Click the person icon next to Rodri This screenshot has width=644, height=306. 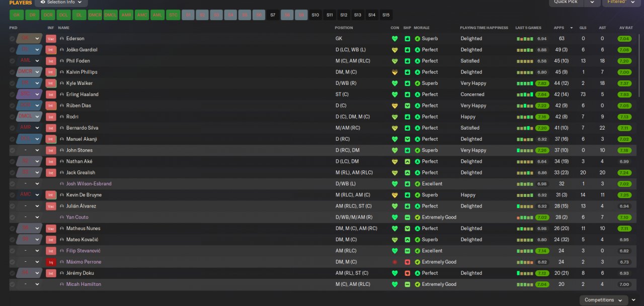62,117
